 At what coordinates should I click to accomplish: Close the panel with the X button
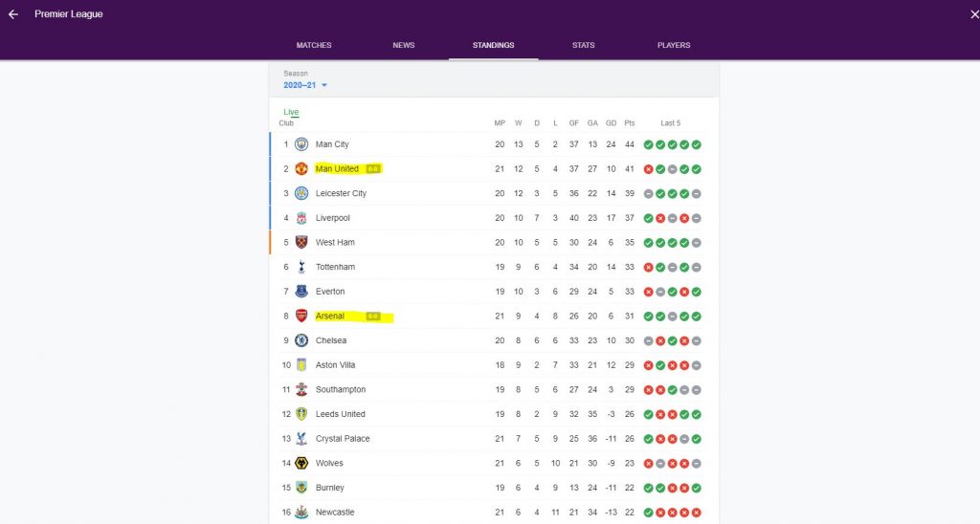coord(973,14)
